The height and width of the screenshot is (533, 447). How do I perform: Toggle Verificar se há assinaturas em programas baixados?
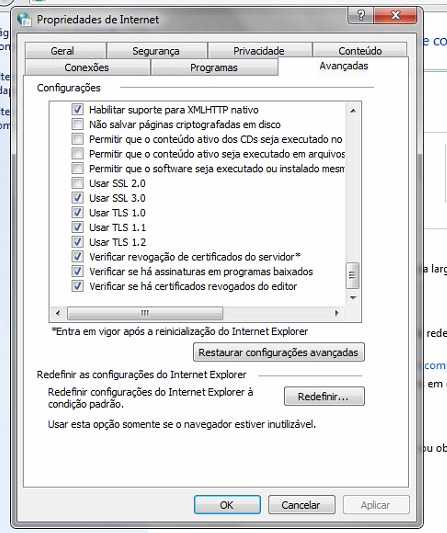(x=78, y=271)
